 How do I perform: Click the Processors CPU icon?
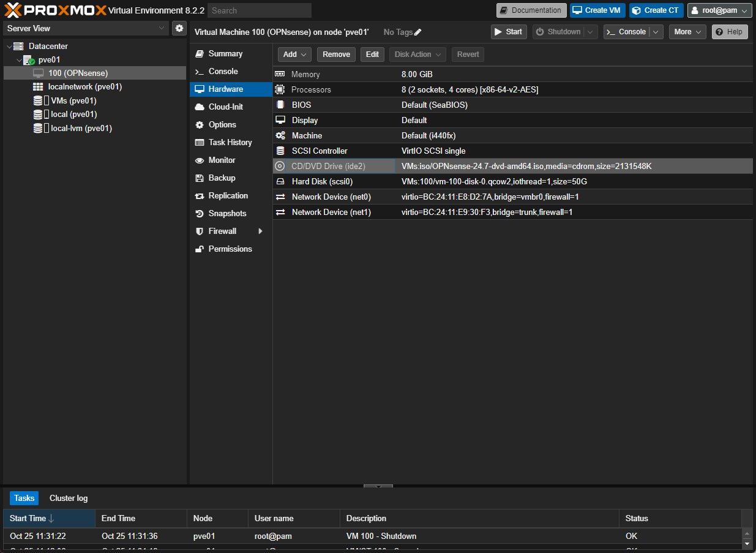click(280, 89)
